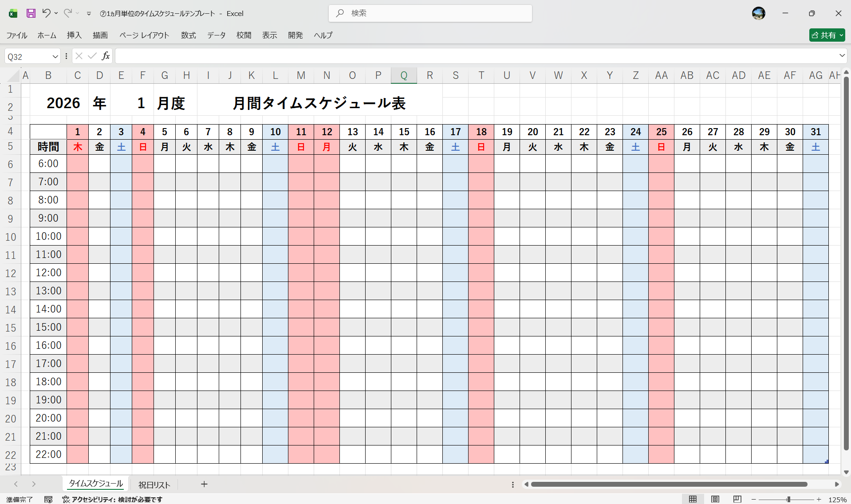Click the Save icon in Quick Access Toolbar
The width and height of the screenshot is (851, 504).
coord(31,13)
